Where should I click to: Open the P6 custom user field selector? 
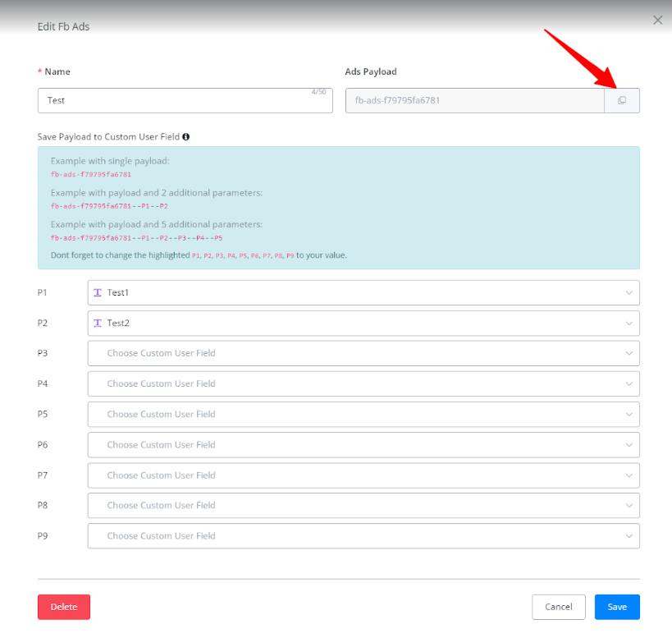click(x=363, y=445)
